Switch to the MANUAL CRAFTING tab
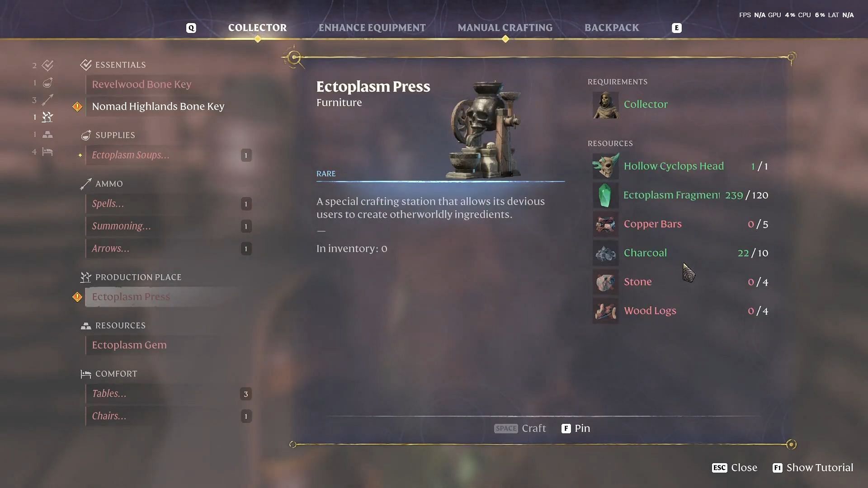Image resolution: width=868 pixels, height=488 pixels. click(x=505, y=28)
